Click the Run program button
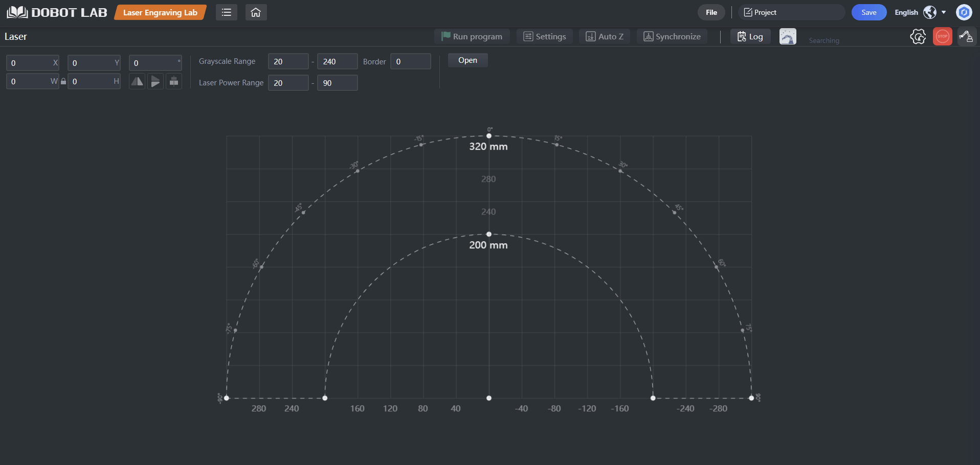 [x=472, y=37]
